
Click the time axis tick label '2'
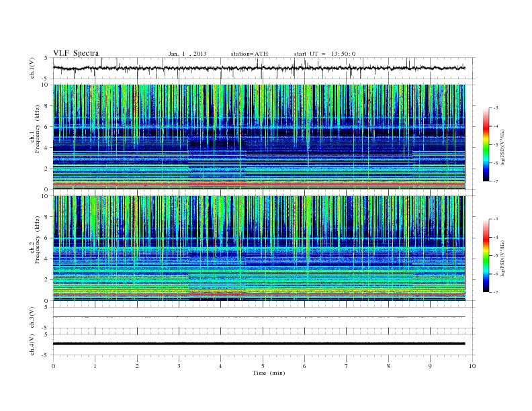(x=137, y=366)
